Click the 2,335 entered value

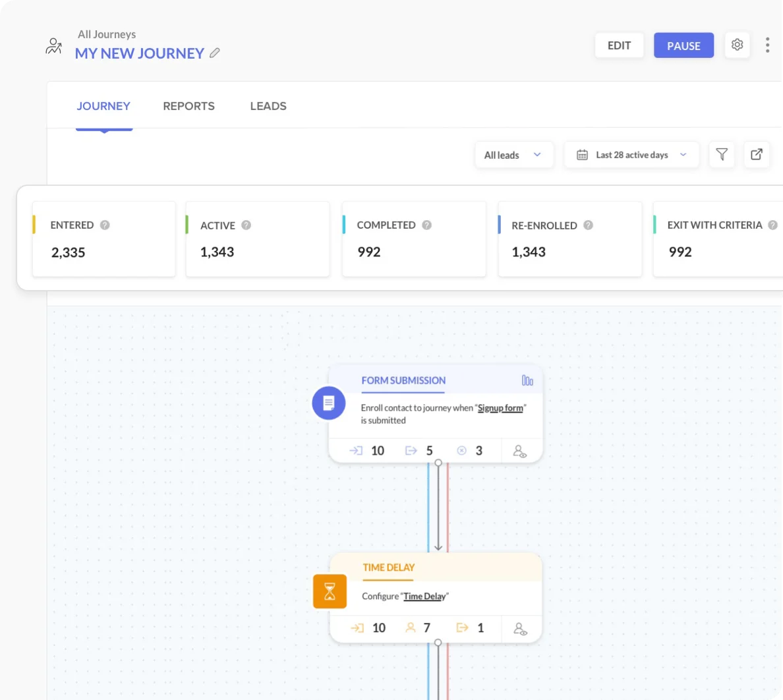[x=69, y=252]
